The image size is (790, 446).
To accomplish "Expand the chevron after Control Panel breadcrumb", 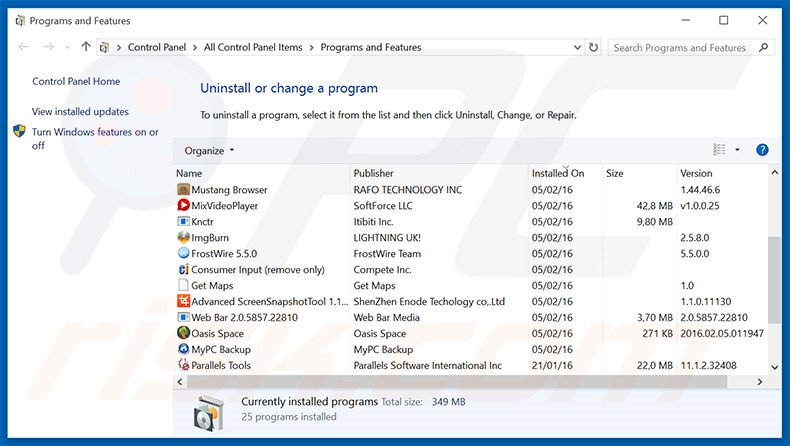I will [x=195, y=47].
